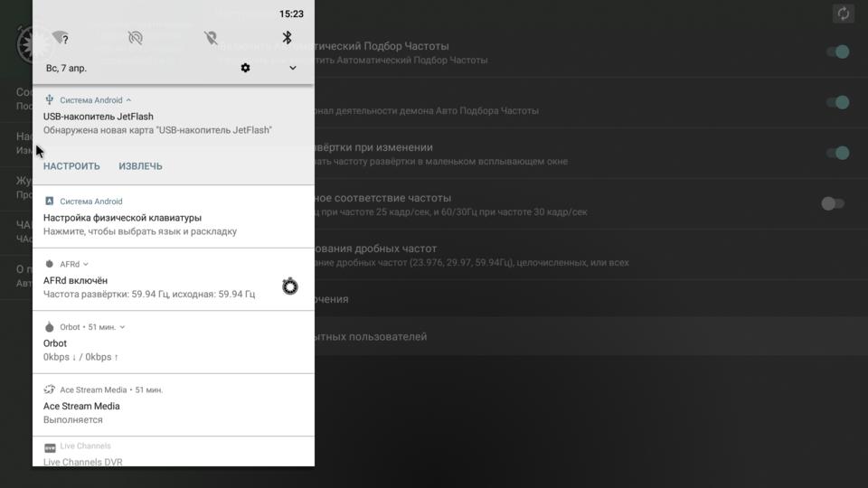Open the physical keyboard setup notification
This screenshot has height=488, width=868.
click(x=172, y=223)
